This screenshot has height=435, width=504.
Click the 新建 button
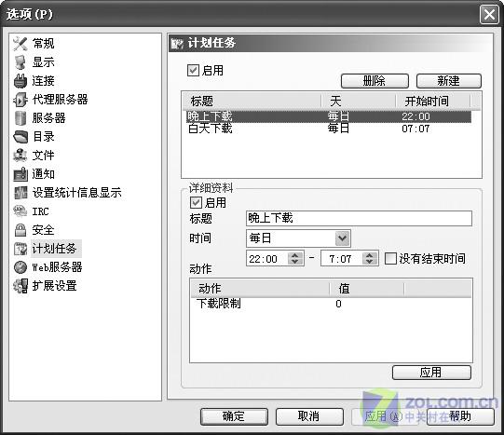[449, 81]
